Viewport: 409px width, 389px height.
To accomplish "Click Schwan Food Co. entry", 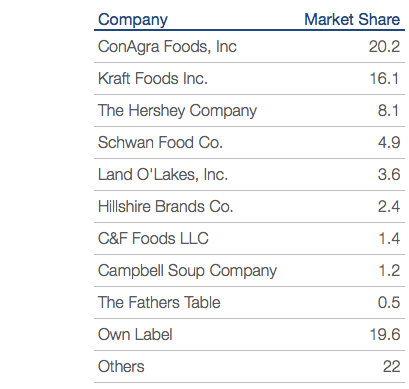I will pyautogui.click(x=160, y=143).
